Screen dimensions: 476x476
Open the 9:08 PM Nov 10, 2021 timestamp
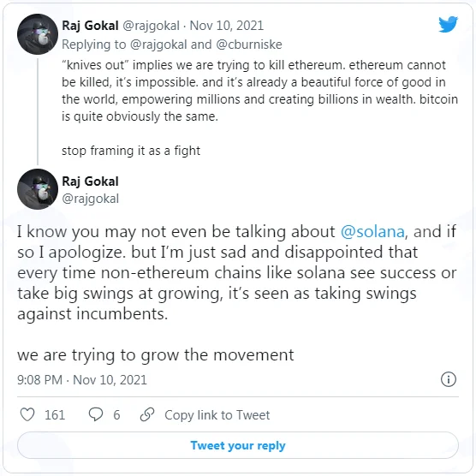[82, 380]
